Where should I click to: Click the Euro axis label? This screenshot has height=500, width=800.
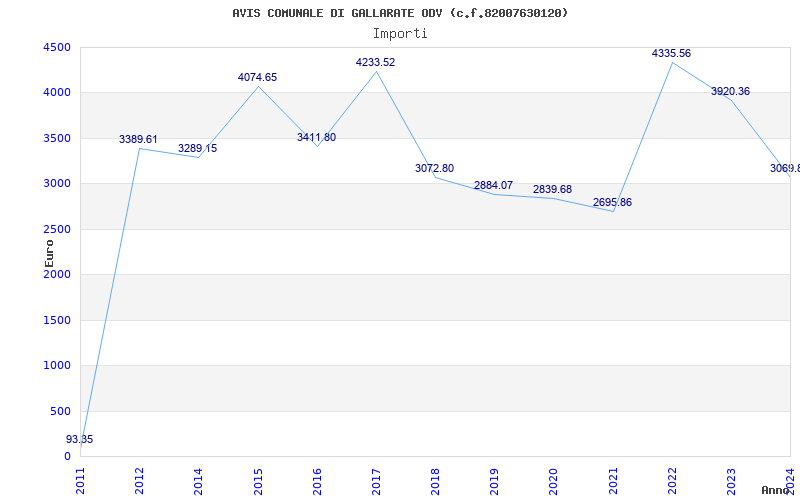pyautogui.click(x=49, y=253)
